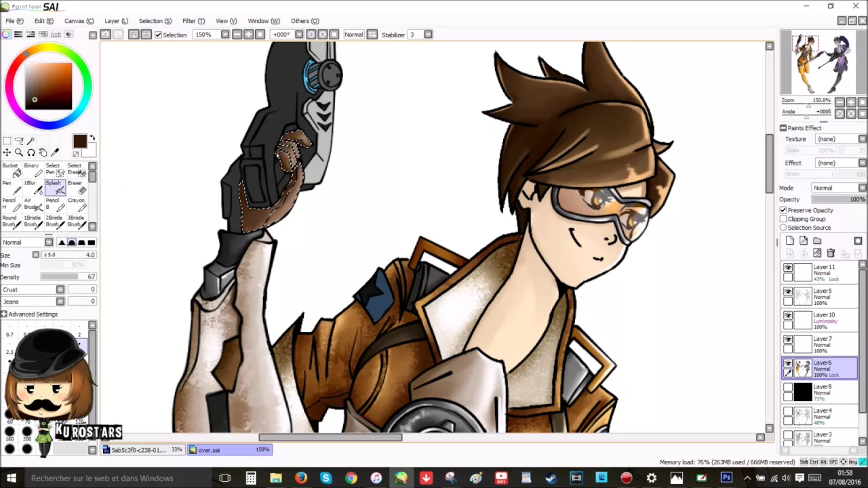The width and height of the screenshot is (868, 488).
Task: Open the File menu
Action: pos(14,21)
